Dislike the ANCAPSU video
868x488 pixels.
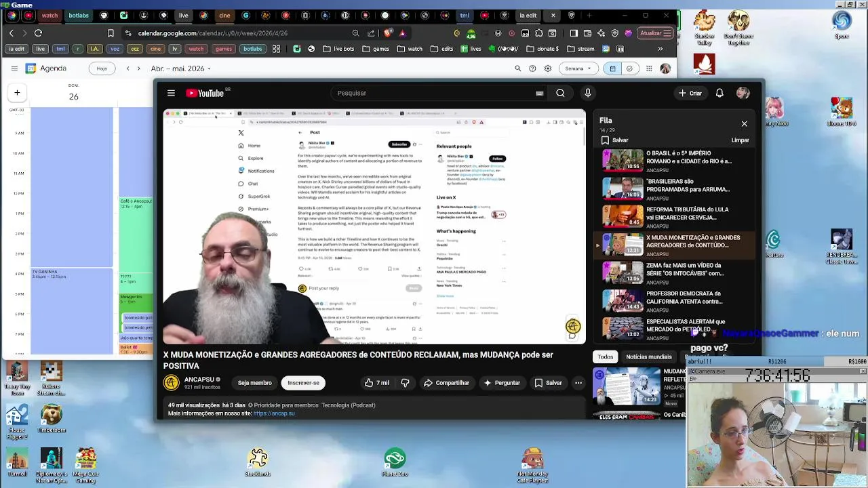pos(405,383)
